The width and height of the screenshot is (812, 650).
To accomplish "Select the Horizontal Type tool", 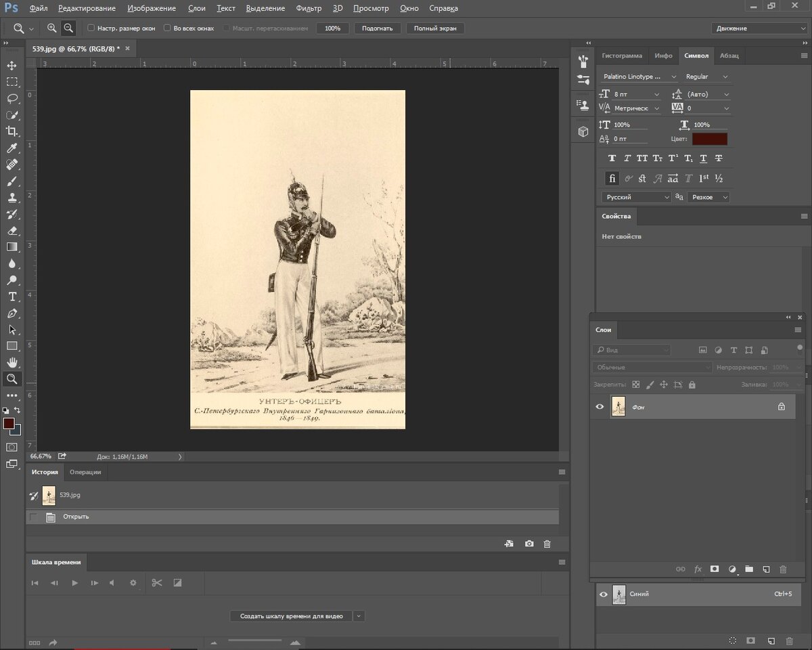I will (12, 297).
